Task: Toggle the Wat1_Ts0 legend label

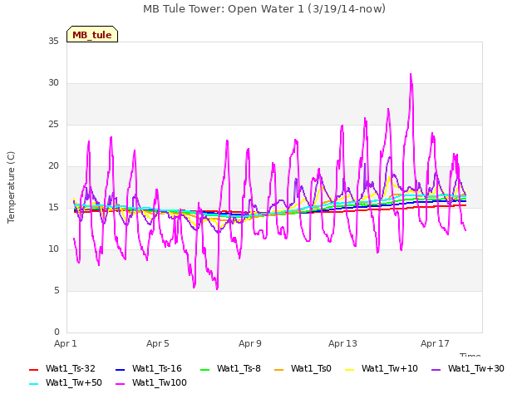Action: click(x=311, y=368)
